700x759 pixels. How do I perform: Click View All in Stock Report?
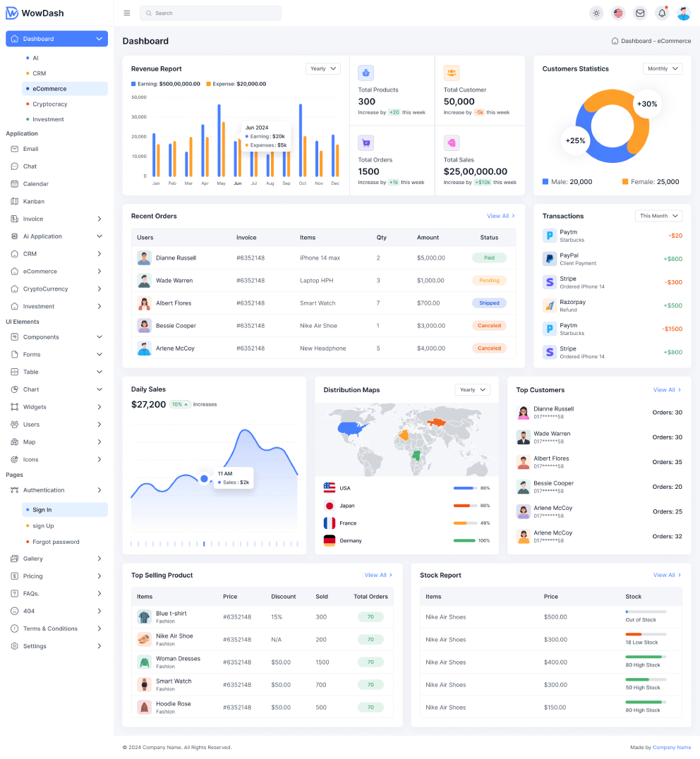coord(667,575)
